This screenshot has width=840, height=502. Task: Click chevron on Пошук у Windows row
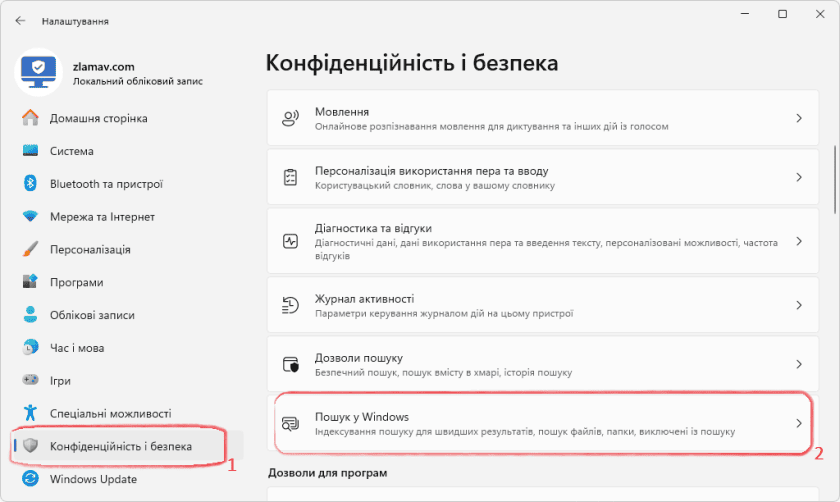(x=799, y=423)
